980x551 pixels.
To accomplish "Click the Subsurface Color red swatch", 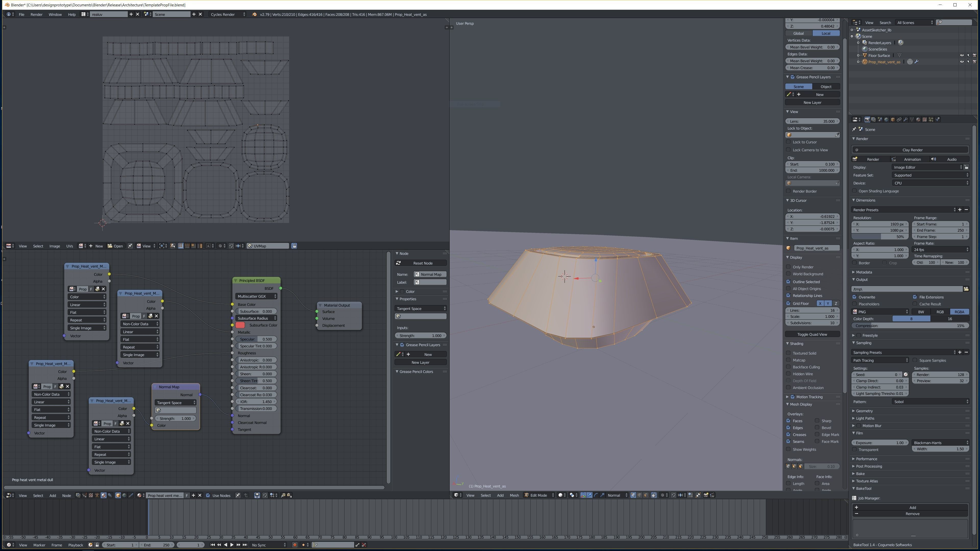I will (x=240, y=325).
